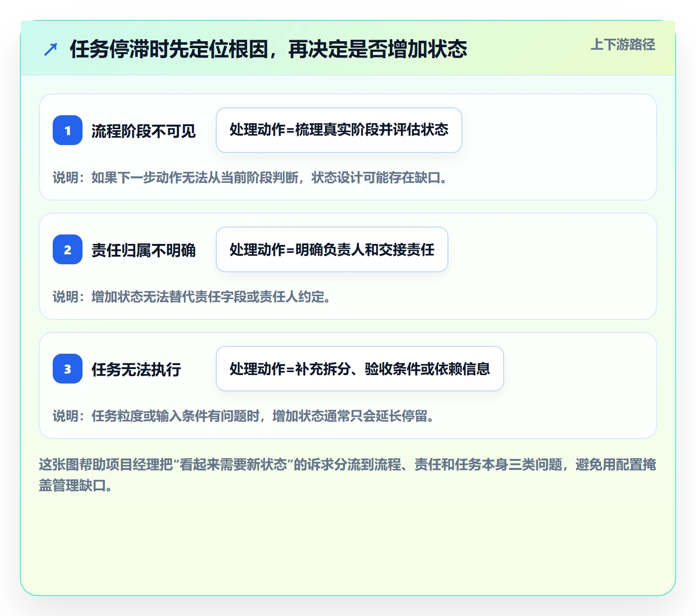The image size is (696, 616).
Task: Click the 上下游路径 label in header
Action: (623, 45)
